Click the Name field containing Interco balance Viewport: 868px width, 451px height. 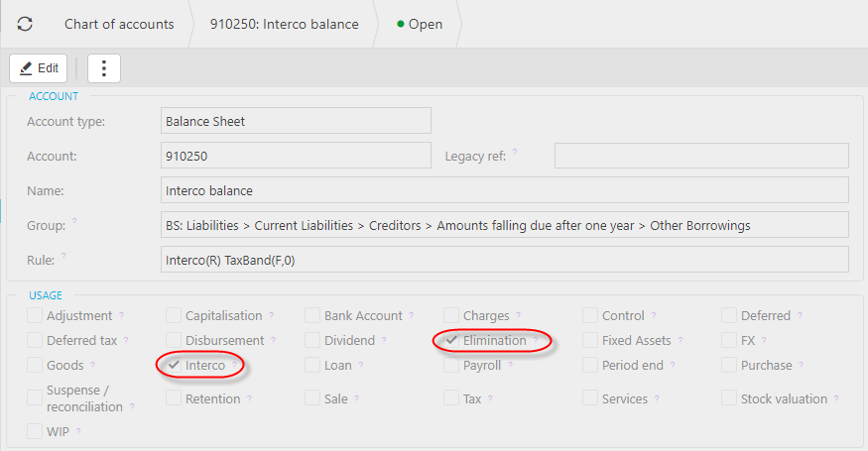tap(504, 190)
